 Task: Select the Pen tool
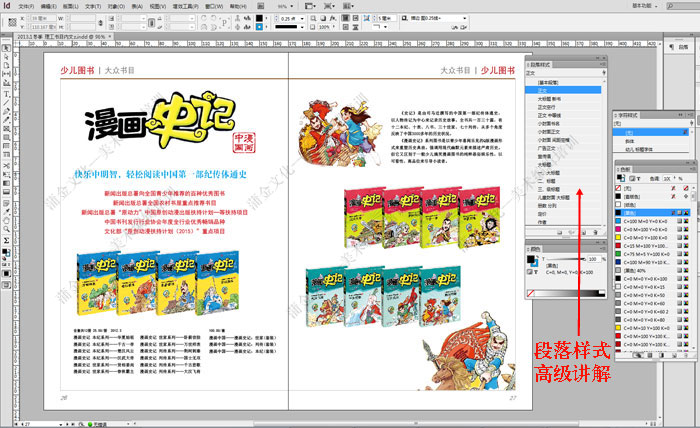(6, 111)
